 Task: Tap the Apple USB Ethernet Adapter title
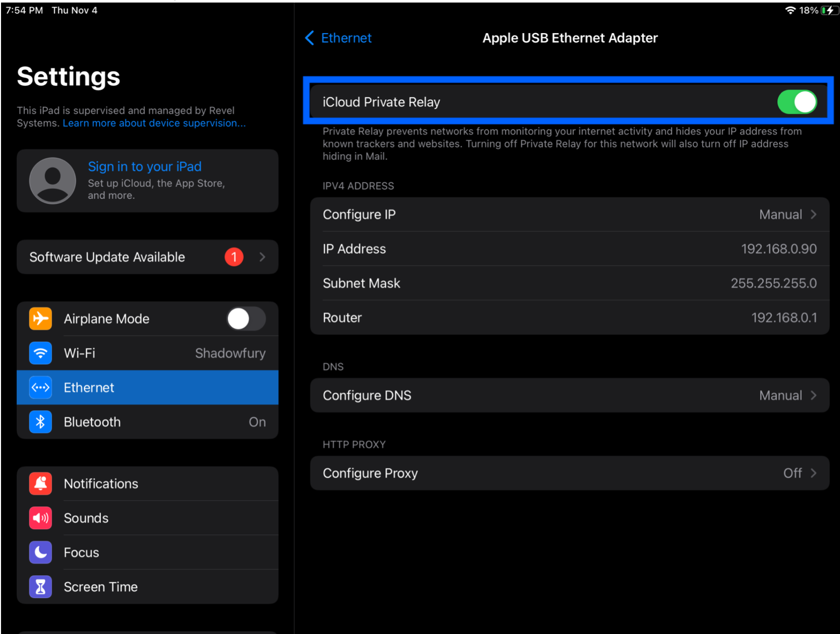[x=570, y=38]
